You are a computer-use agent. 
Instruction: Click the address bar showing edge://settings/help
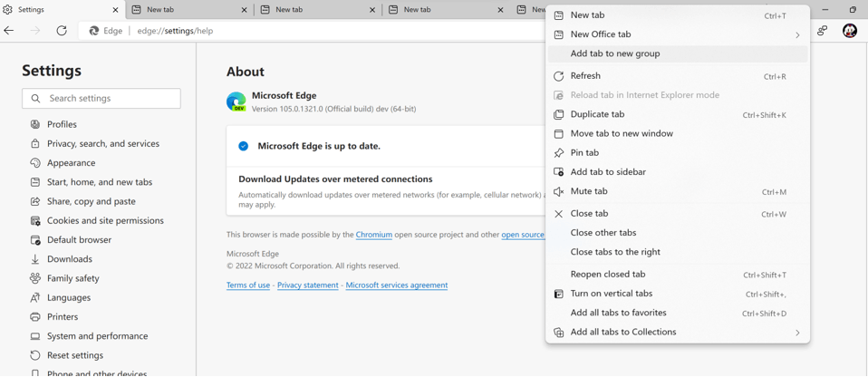(317, 31)
